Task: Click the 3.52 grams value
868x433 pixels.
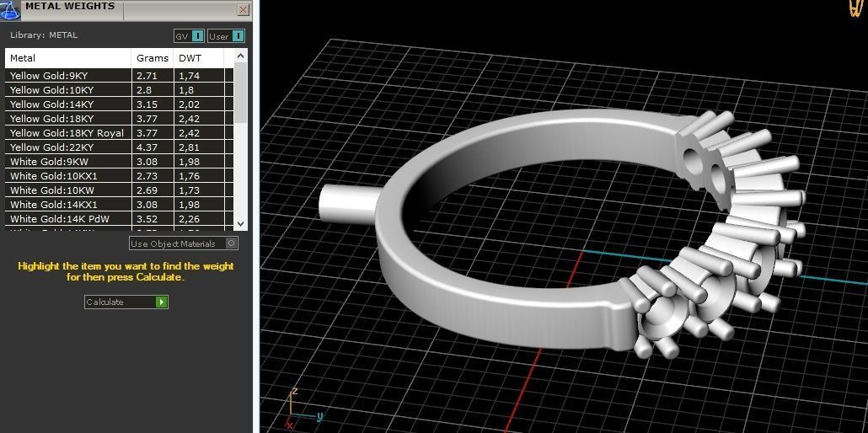Action: (x=147, y=219)
